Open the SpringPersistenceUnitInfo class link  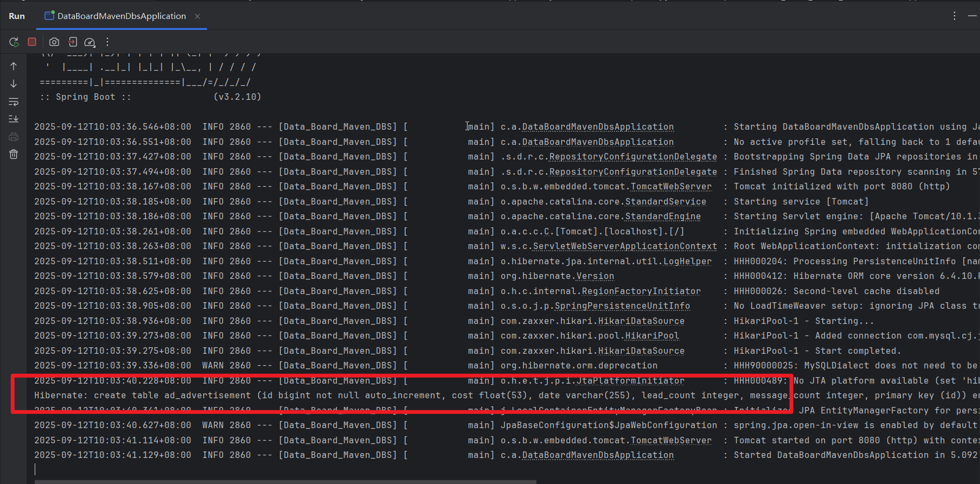(x=622, y=306)
